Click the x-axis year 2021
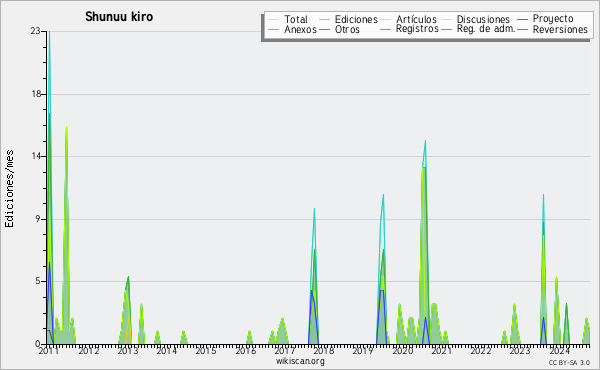This screenshot has width=600, height=370. (441, 351)
